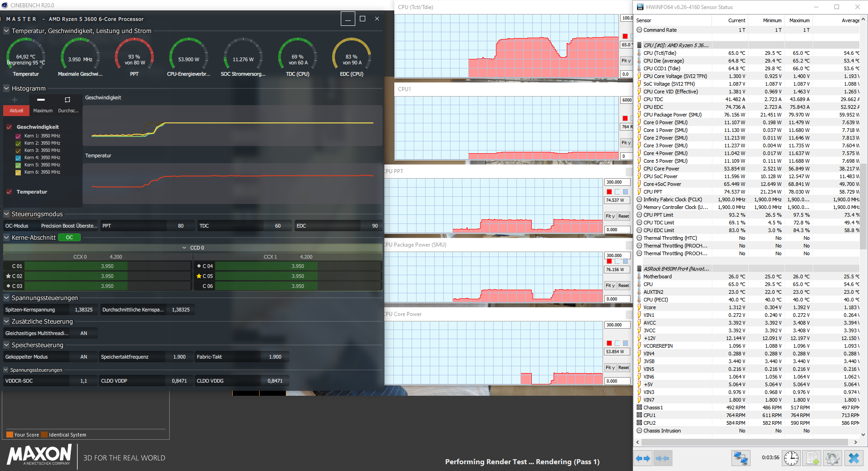Collapse the Zusätzliche Steuerung section
868x471 pixels.
(x=6, y=321)
